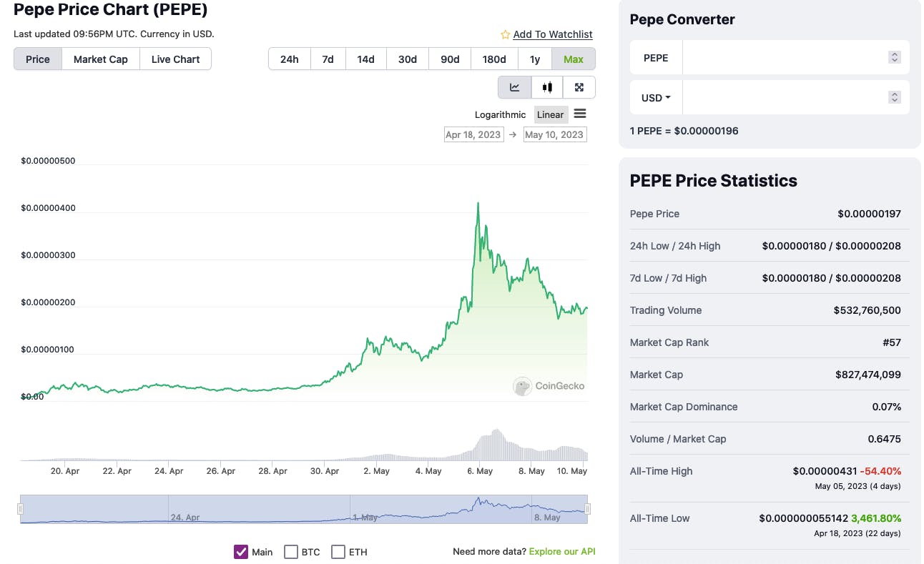Switch to candlestick chart view
Image resolution: width=924 pixels, height=564 pixels.
[546, 86]
